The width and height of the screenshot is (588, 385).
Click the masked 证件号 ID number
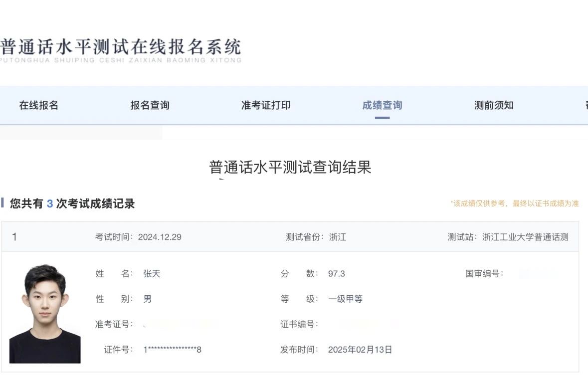pyautogui.click(x=173, y=350)
